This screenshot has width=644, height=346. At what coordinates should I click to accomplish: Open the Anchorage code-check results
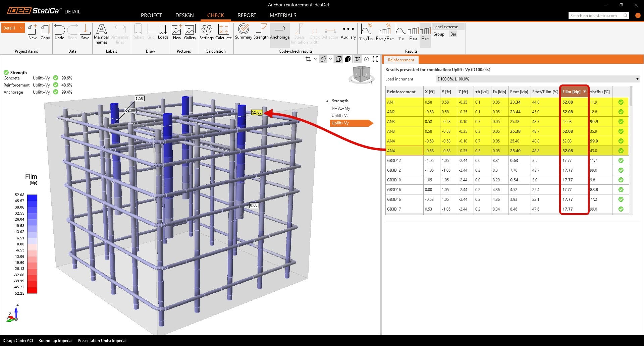pyautogui.click(x=279, y=33)
